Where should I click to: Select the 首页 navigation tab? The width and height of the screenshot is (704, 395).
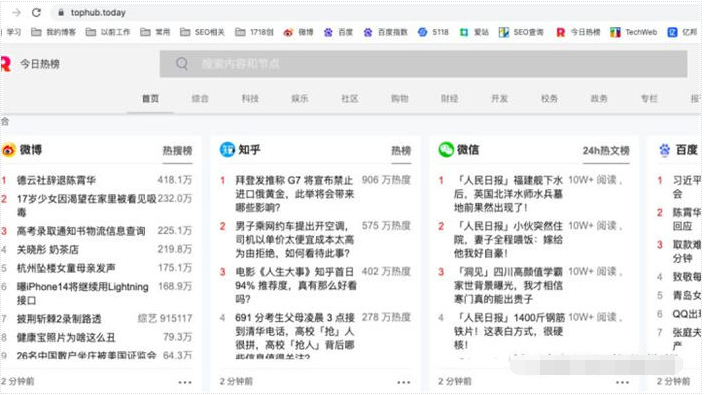(x=150, y=98)
